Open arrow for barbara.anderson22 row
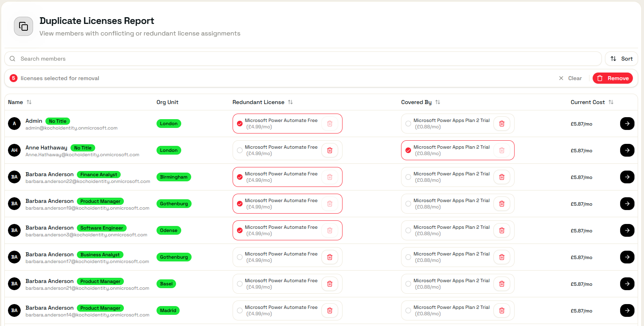The image size is (644, 326). (627, 177)
